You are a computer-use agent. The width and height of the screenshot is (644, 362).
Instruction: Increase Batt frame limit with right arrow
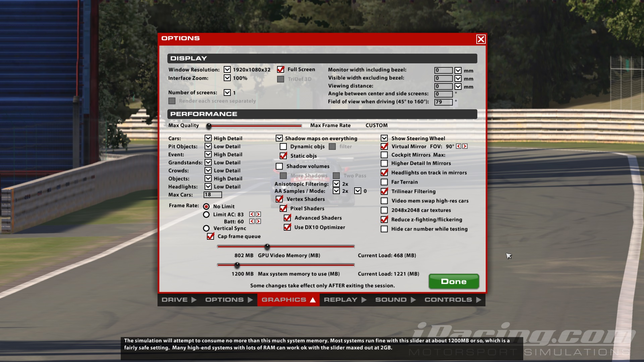258,222
